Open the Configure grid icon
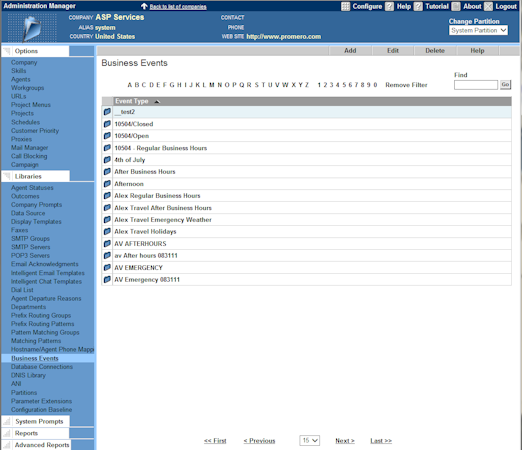 (346, 6)
